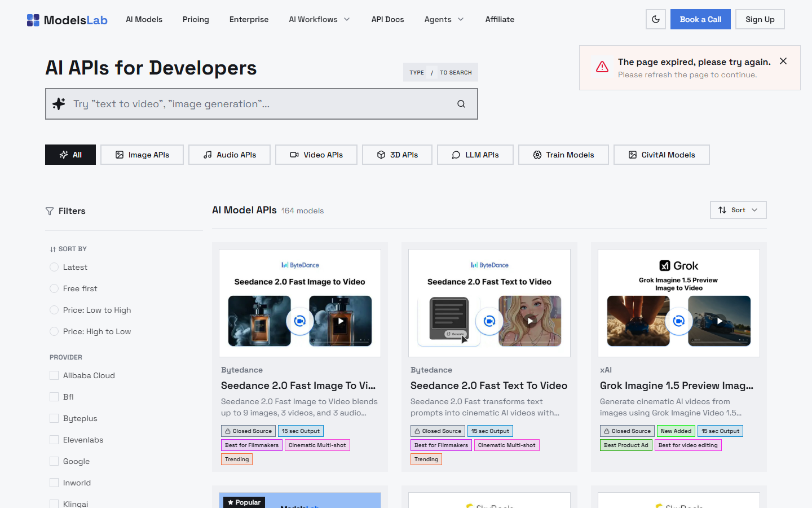Click the search magnifier icon

pos(461,104)
